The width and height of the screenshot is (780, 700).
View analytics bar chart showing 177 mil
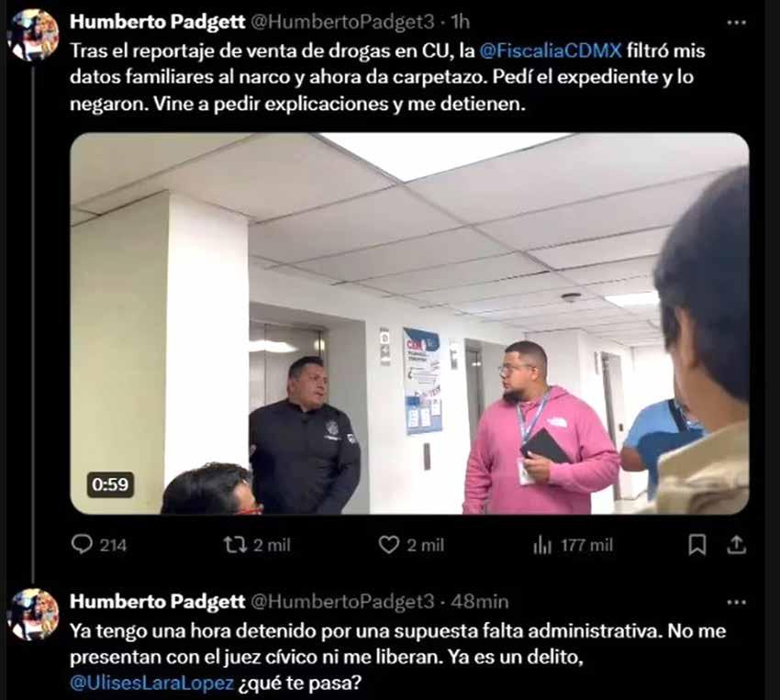coord(542,545)
